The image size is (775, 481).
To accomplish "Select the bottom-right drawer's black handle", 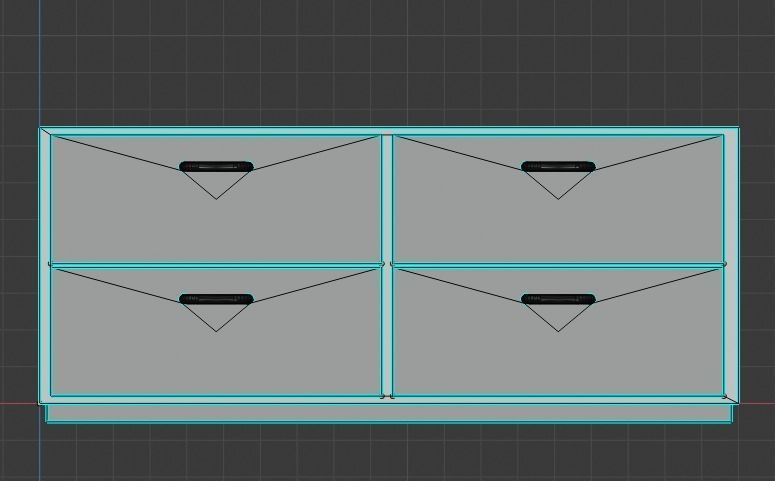I will [x=558, y=299].
